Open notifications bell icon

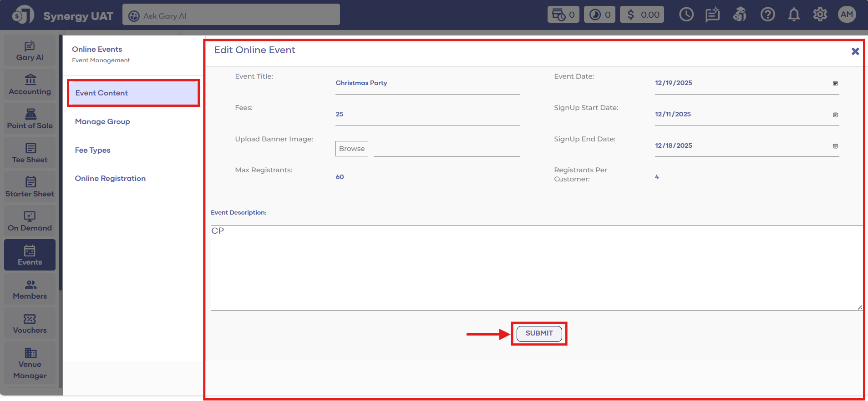click(x=794, y=15)
